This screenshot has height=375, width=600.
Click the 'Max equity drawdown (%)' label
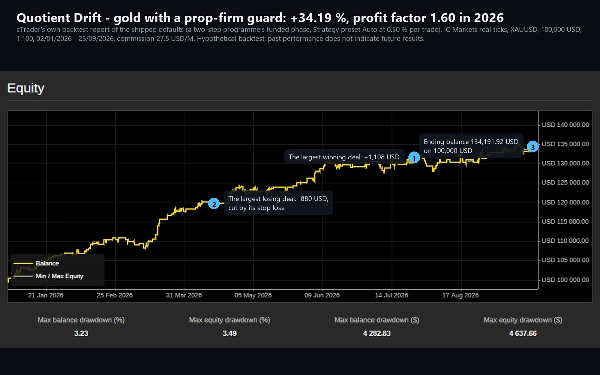pyautogui.click(x=230, y=320)
